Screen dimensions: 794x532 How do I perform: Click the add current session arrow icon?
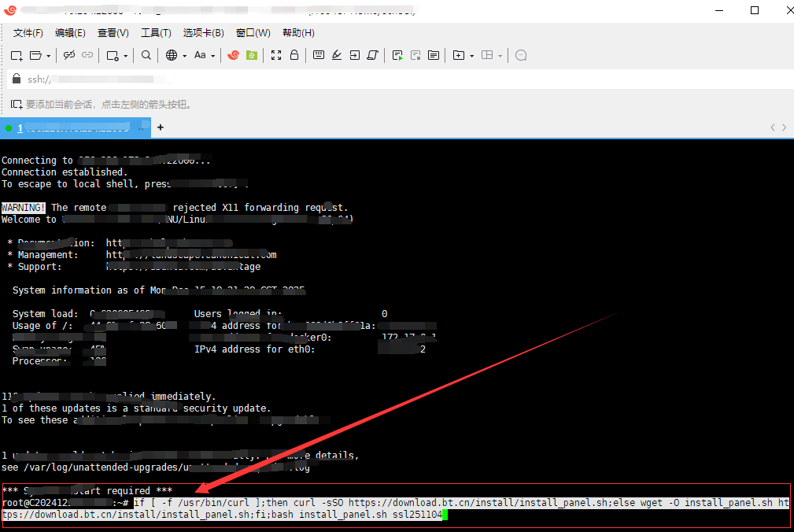click(16, 104)
